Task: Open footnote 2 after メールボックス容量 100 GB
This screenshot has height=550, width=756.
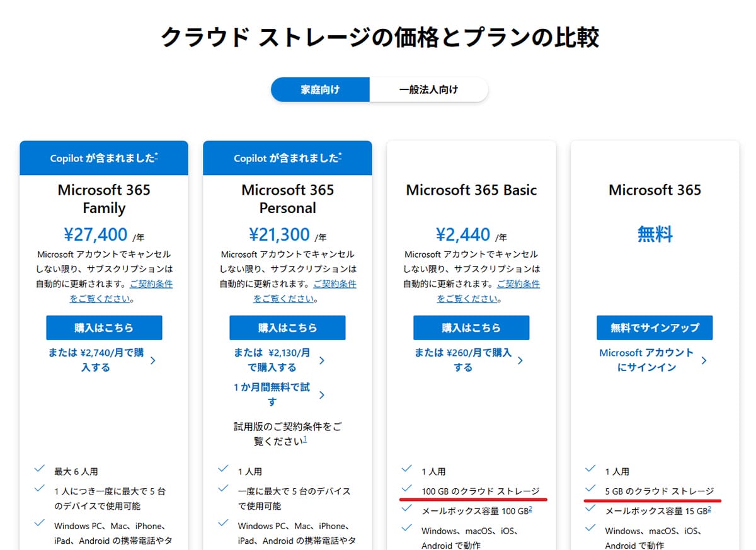Action: tap(530, 509)
